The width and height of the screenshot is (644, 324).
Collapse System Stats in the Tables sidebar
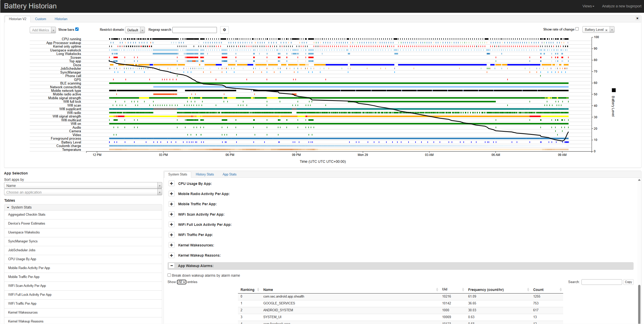click(x=8, y=207)
